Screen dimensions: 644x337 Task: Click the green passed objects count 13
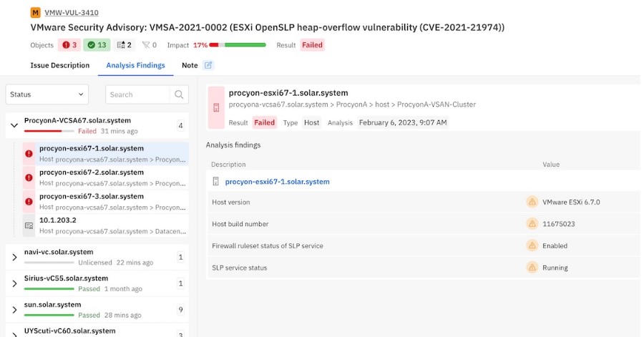97,45
